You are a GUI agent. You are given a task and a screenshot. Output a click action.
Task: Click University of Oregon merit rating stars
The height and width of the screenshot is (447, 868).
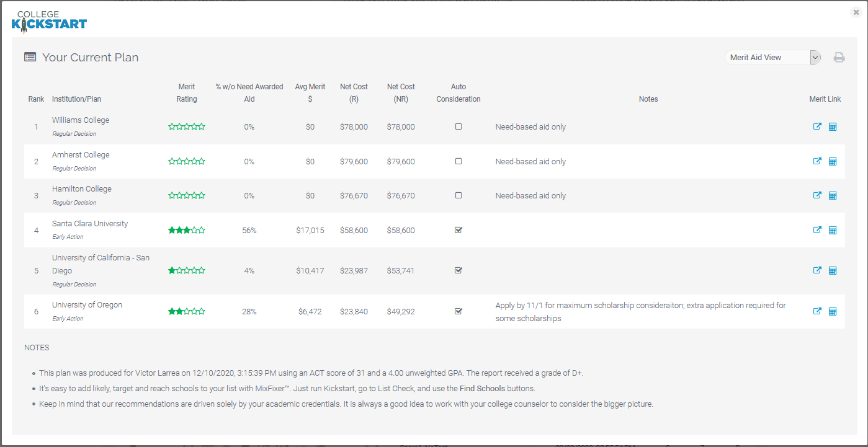pyautogui.click(x=187, y=311)
